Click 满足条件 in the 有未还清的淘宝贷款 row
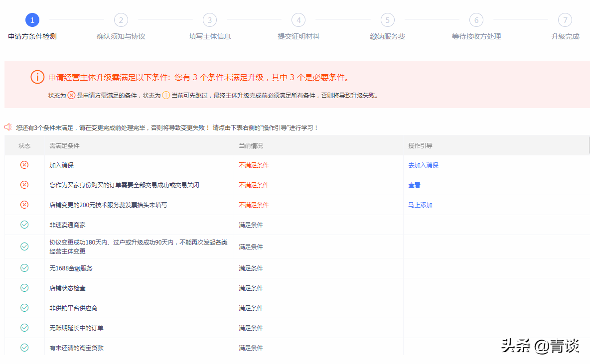 pyautogui.click(x=251, y=348)
